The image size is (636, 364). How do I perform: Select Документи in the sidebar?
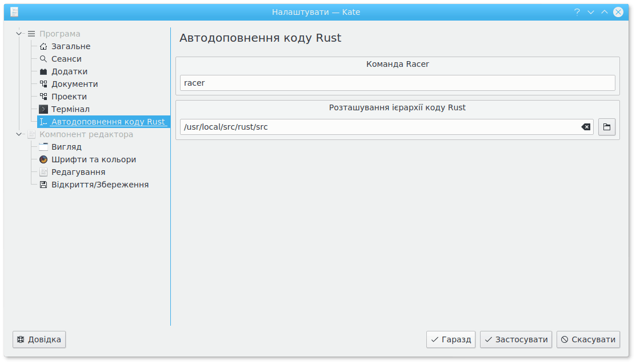(74, 84)
